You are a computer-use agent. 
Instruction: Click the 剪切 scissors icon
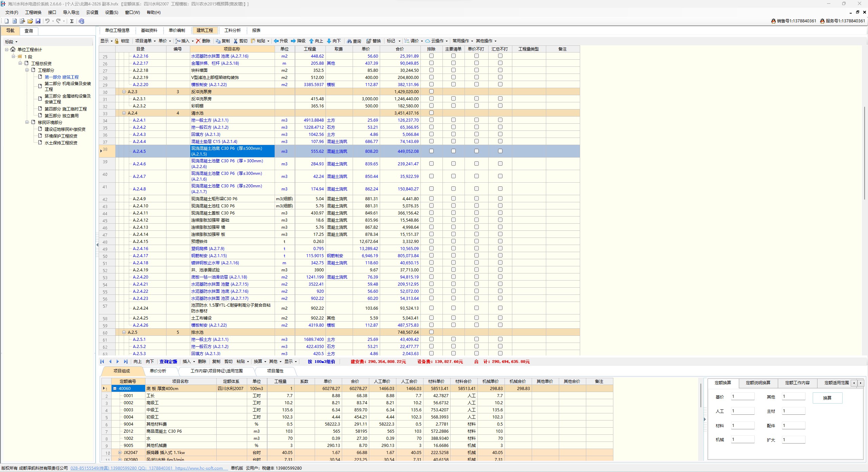click(x=236, y=41)
